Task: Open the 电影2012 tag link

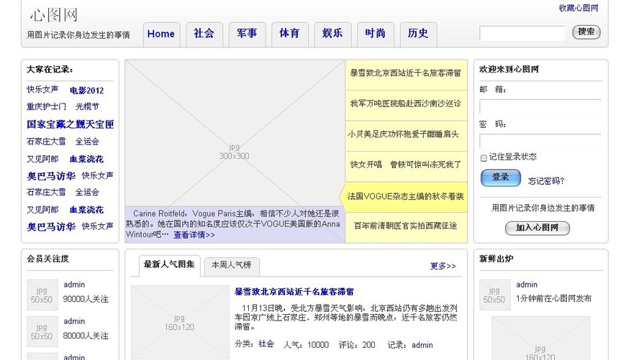Action: coord(86,91)
